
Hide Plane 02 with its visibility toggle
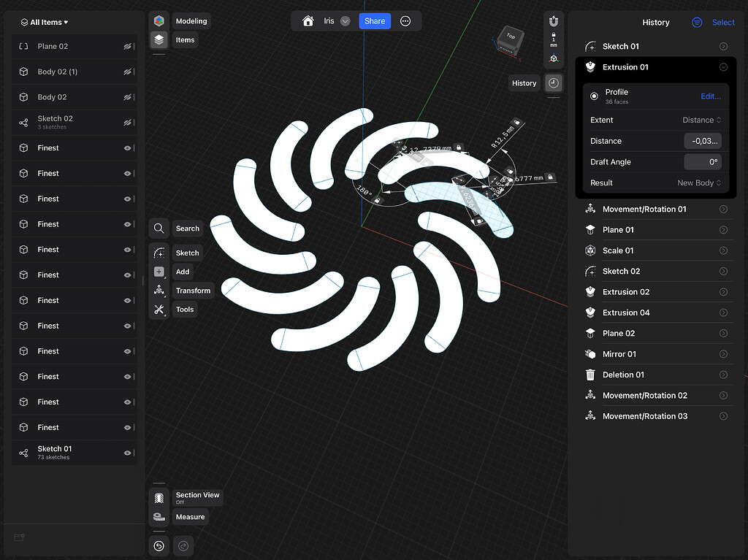click(x=129, y=46)
